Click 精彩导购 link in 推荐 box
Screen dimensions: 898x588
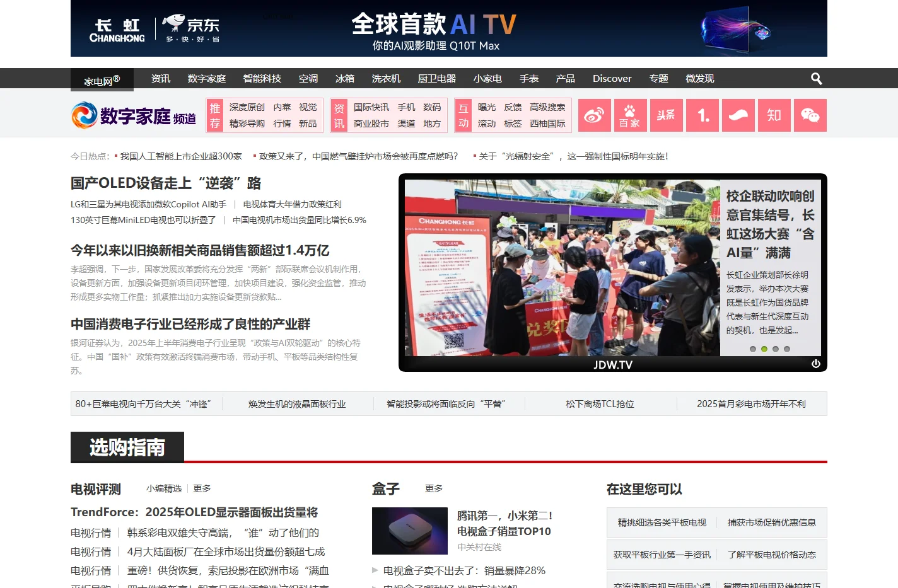tap(247, 124)
